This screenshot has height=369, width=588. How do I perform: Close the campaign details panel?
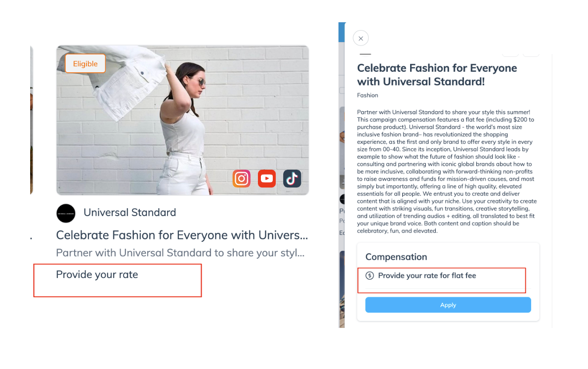tap(361, 38)
